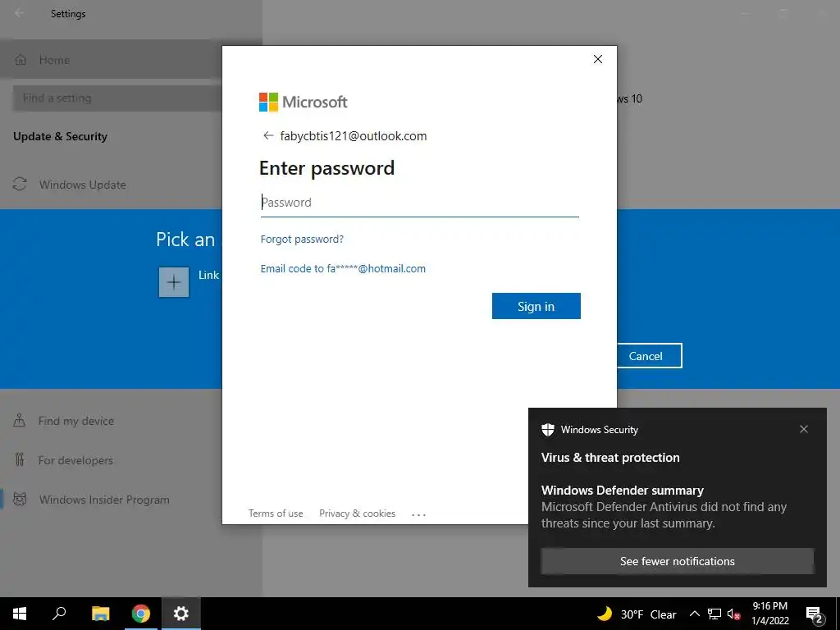This screenshot has height=630, width=840.
Task: Click the Sign in button
Action: coord(536,306)
